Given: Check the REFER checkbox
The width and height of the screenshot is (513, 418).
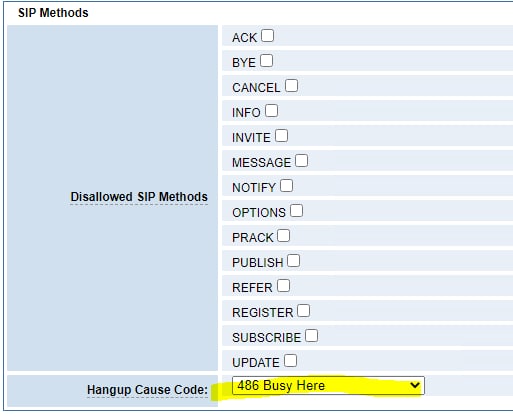Looking at the screenshot, I should 283,286.
